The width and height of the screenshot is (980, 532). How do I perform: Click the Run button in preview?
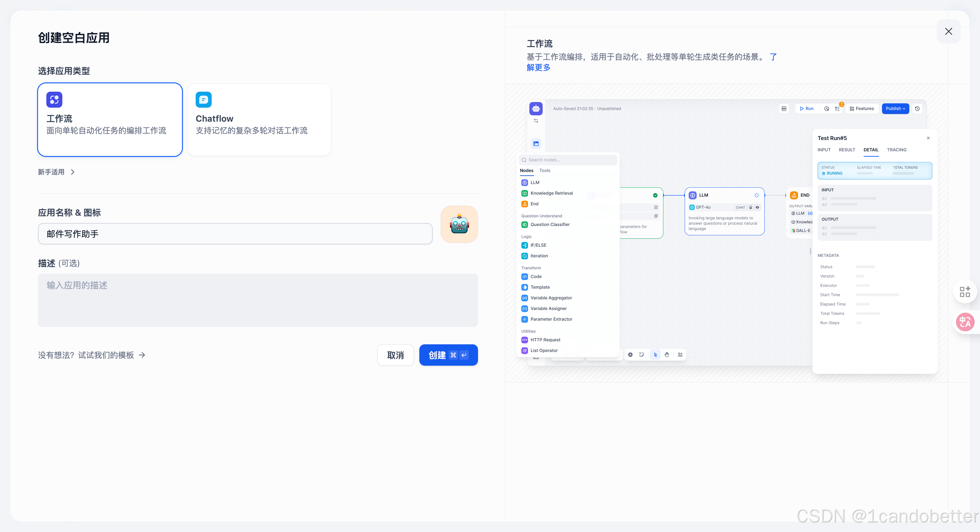(x=807, y=109)
